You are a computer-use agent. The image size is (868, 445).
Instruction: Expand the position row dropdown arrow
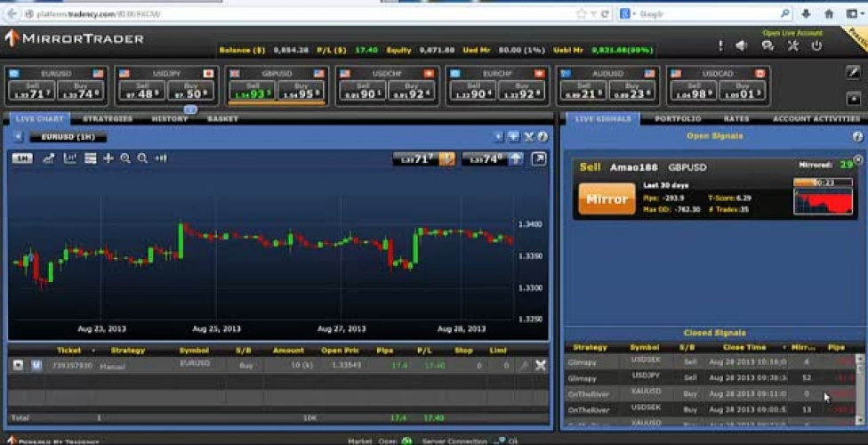point(18,365)
